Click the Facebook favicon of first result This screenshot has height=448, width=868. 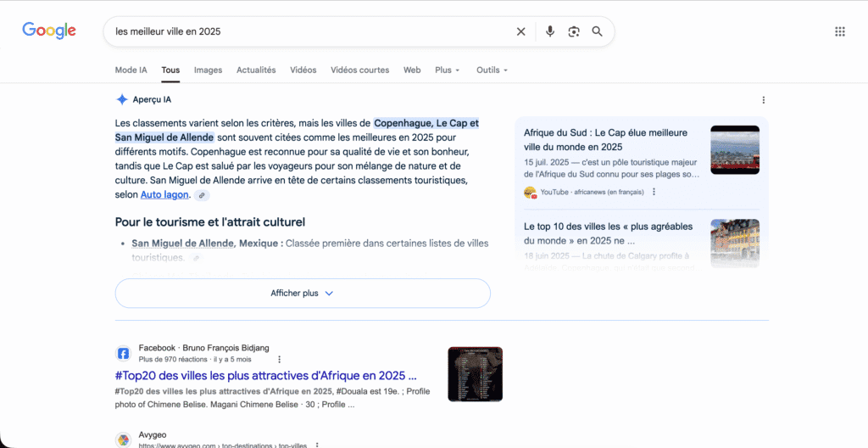pos(123,353)
